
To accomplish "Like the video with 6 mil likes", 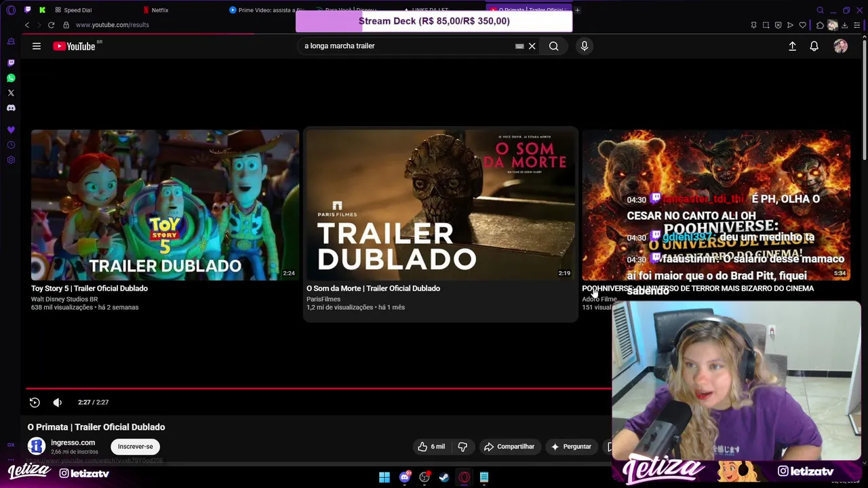I will click(x=431, y=447).
